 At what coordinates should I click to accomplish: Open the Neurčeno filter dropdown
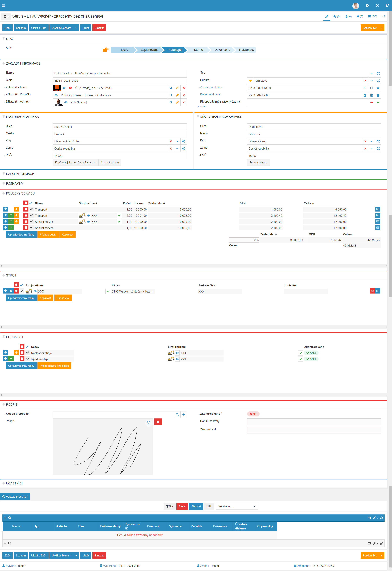236,506
